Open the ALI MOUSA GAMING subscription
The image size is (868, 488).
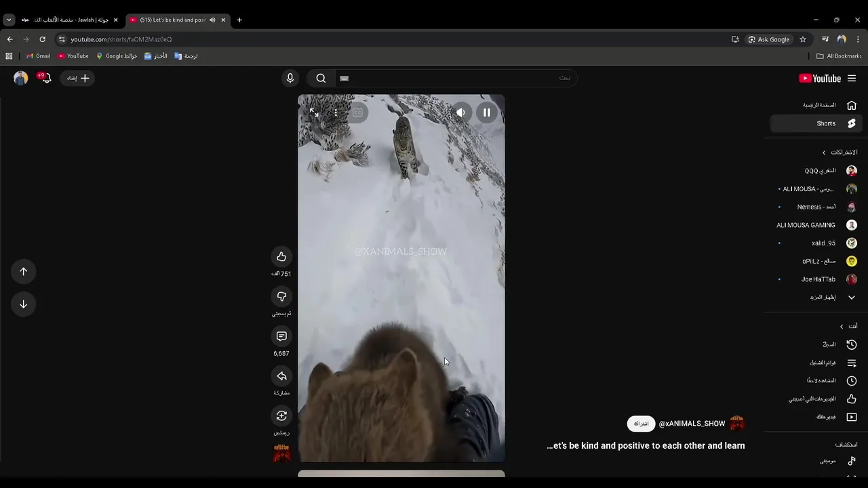(816, 225)
